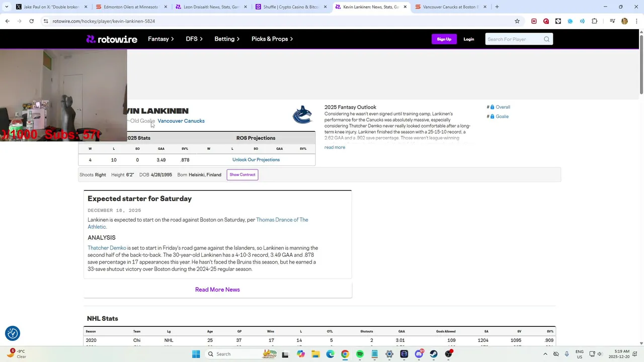Reload the page
Screen dimensions: 644x362
pos(31,21)
